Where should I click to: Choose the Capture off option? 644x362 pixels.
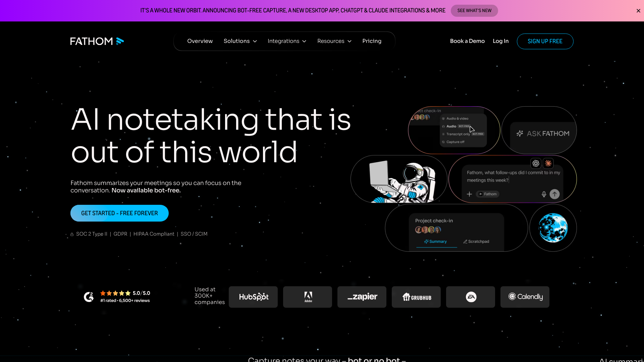click(x=453, y=142)
